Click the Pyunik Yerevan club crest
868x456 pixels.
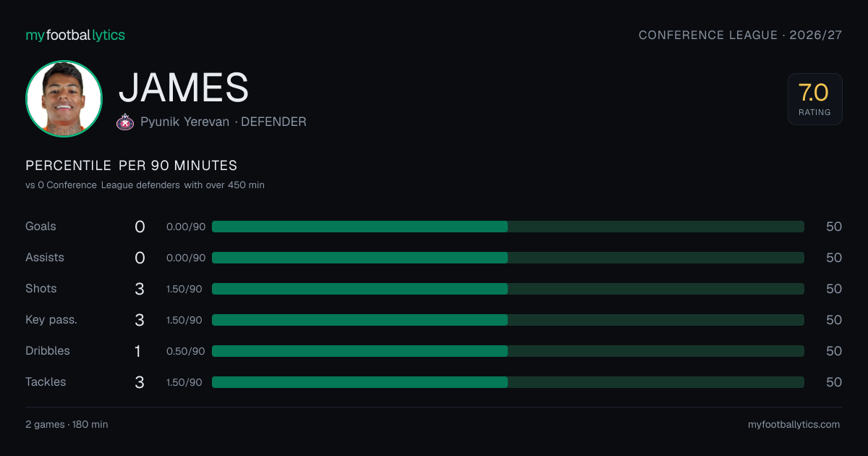pyautogui.click(x=125, y=122)
